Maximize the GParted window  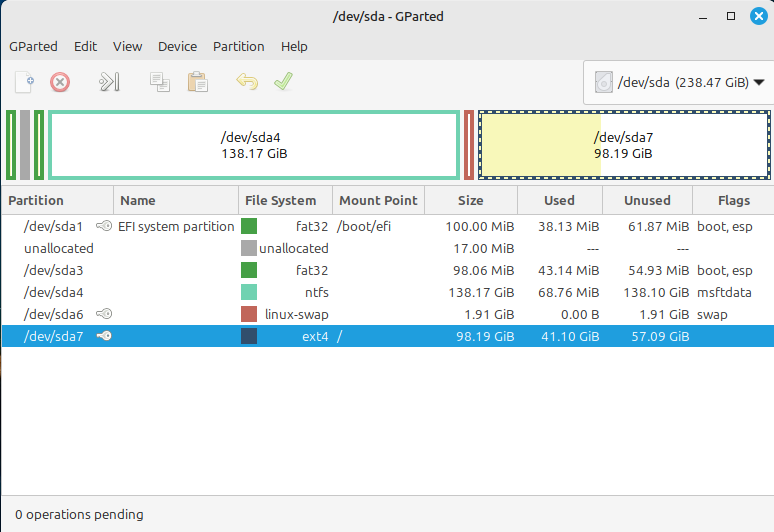coord(731,16)
